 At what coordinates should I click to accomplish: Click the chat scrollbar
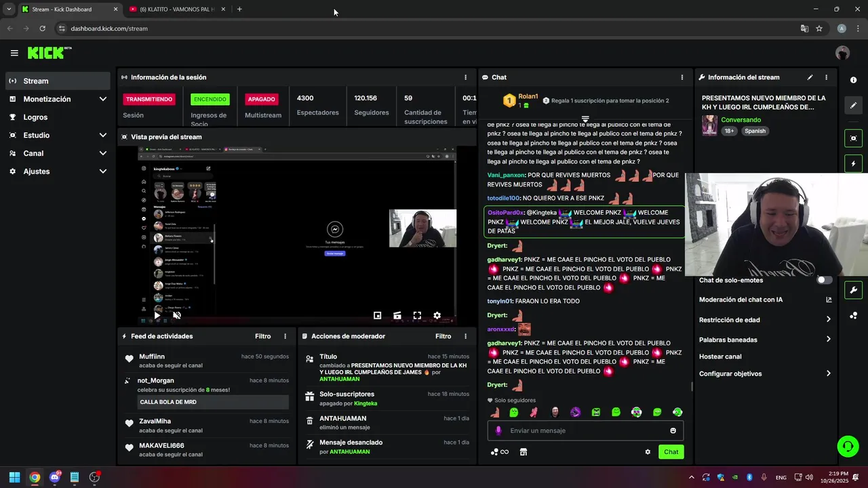(691, 387)
